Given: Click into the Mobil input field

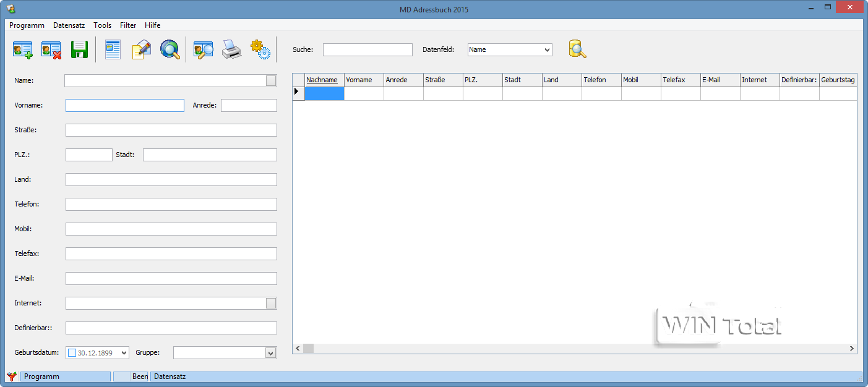Looking at the screenshot, I should (x=171, y=229).
